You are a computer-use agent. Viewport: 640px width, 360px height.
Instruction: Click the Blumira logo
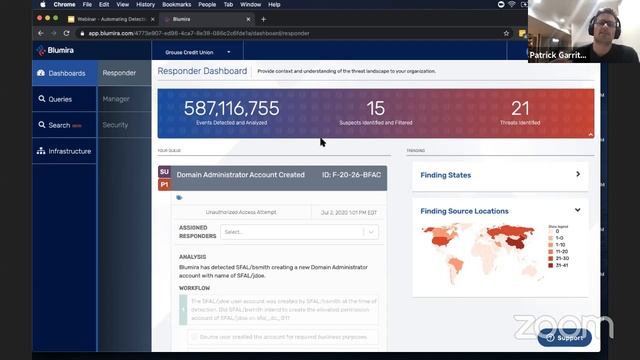point(55,50)
